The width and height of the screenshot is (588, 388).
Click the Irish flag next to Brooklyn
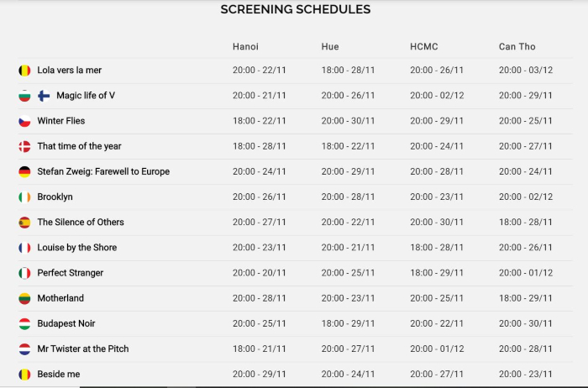point(24,197)
